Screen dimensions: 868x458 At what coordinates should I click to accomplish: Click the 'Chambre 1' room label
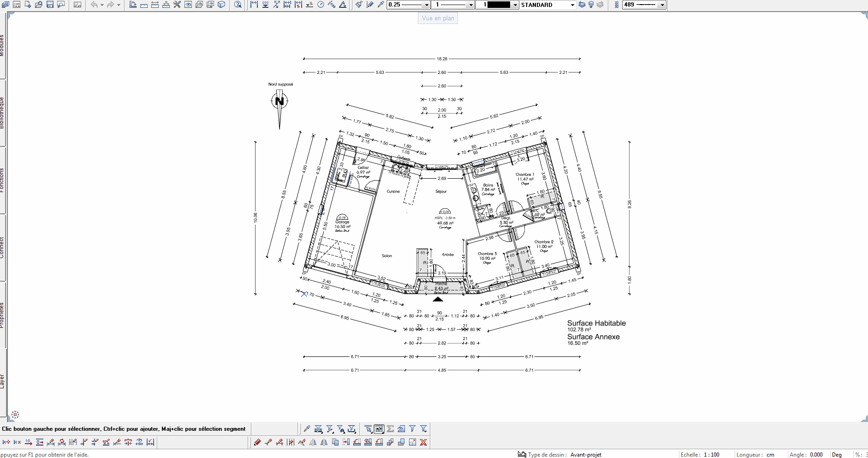tap(525, 175)
